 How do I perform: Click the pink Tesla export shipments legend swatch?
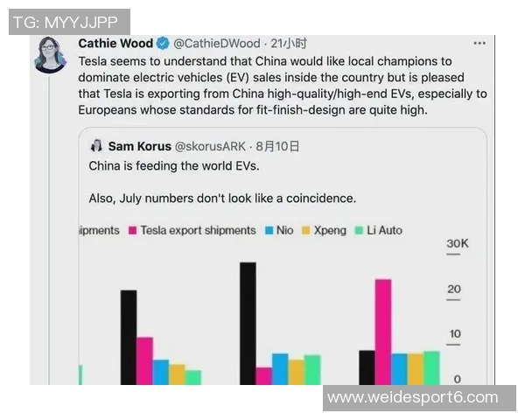[x=134, y=230]
